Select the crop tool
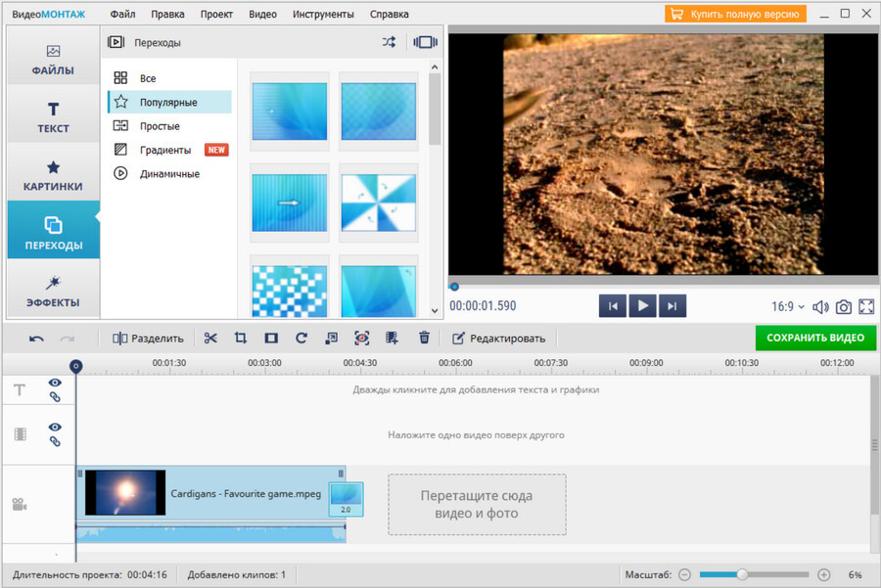 tap(241, 339)
